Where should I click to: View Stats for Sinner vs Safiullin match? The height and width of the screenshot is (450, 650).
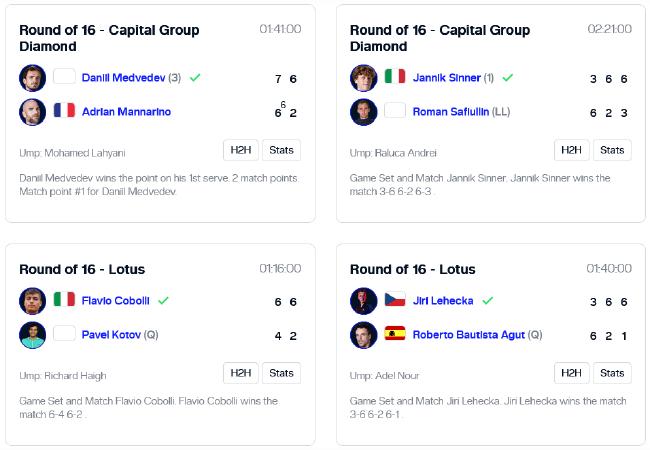612,150
